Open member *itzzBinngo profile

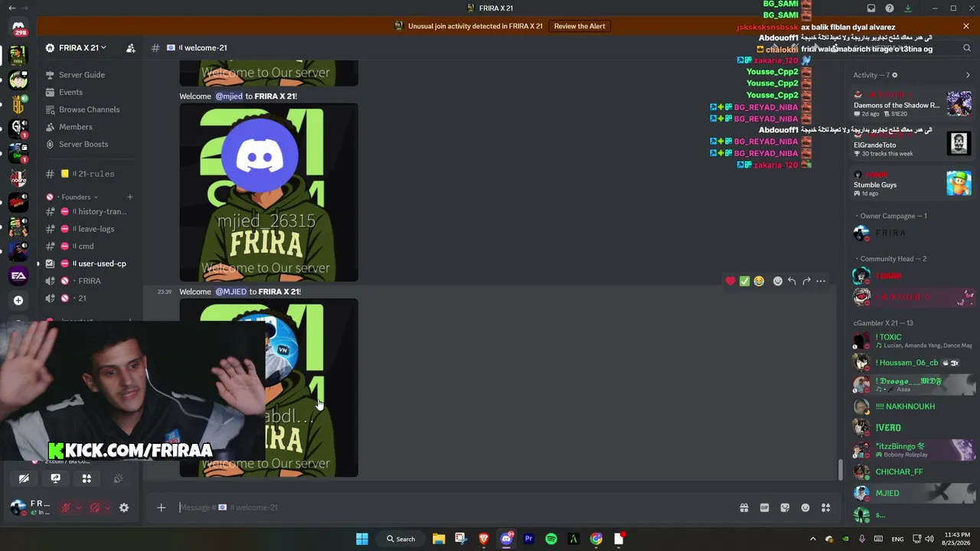(912, 450)
